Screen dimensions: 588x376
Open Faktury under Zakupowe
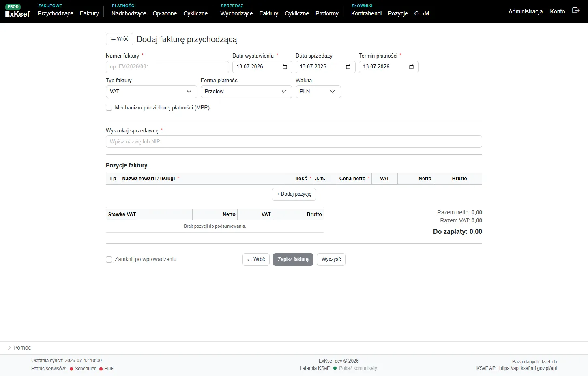(x=89, y=13)
